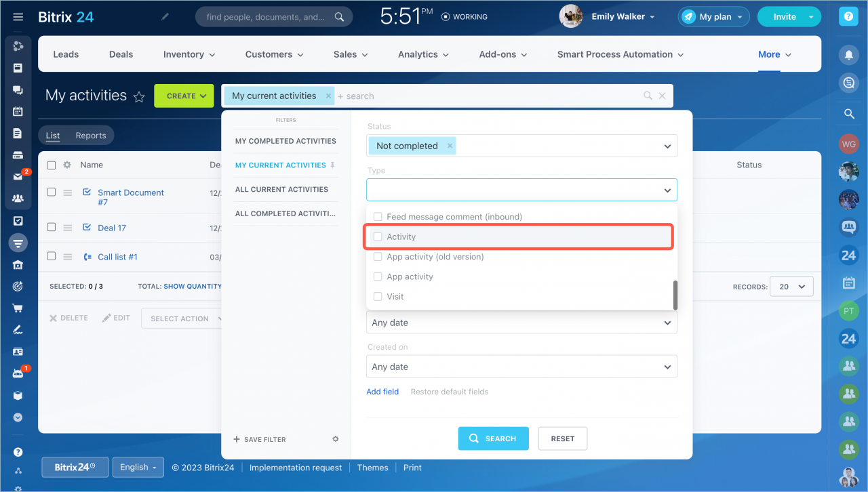Check App activity (old version) checkbox
This screenshot has width=868, height=492.
coord(378,257)
